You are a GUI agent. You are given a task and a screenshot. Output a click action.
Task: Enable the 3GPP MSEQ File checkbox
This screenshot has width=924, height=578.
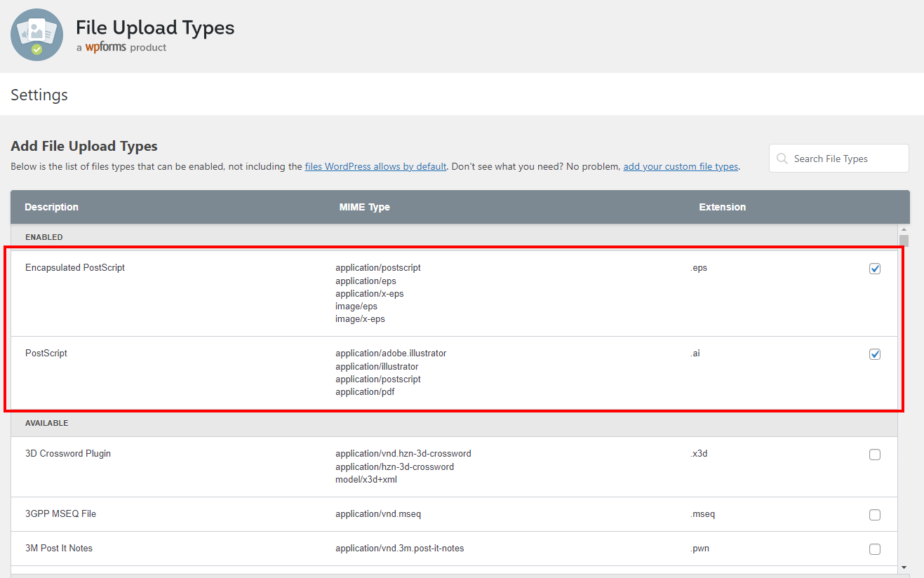click(x=875, y=515)
